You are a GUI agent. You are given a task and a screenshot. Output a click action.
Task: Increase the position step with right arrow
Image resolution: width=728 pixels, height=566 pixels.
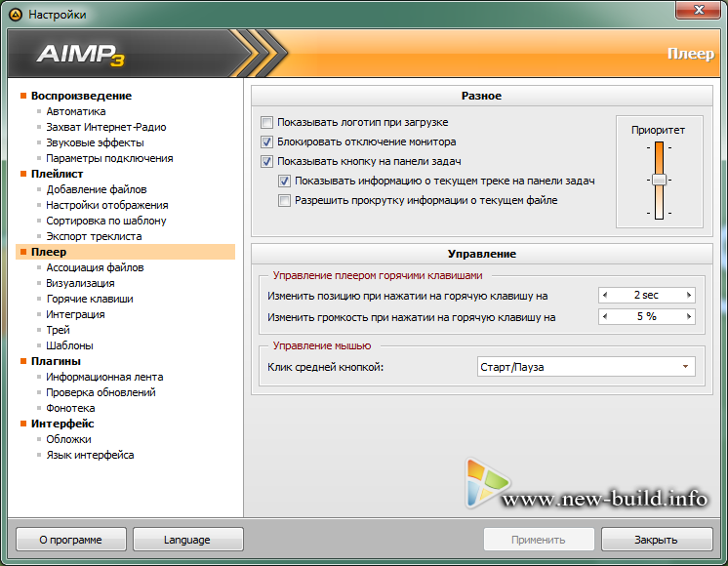[689, 295]
